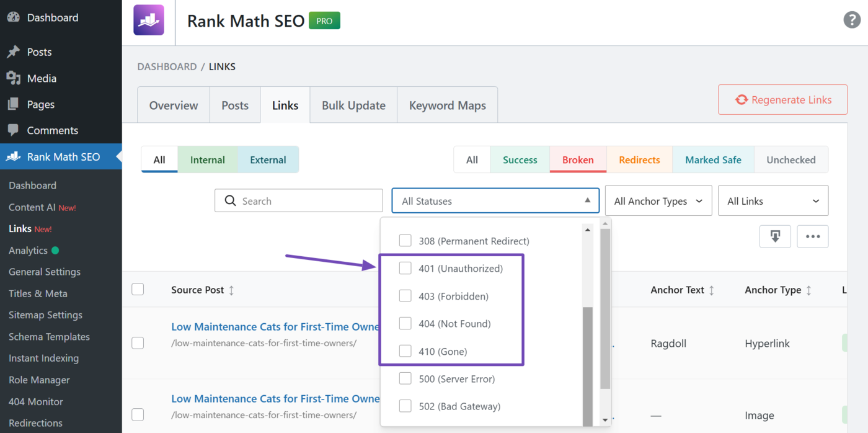Click the Comments bubble icon in the sidebar

click(14, 130)
